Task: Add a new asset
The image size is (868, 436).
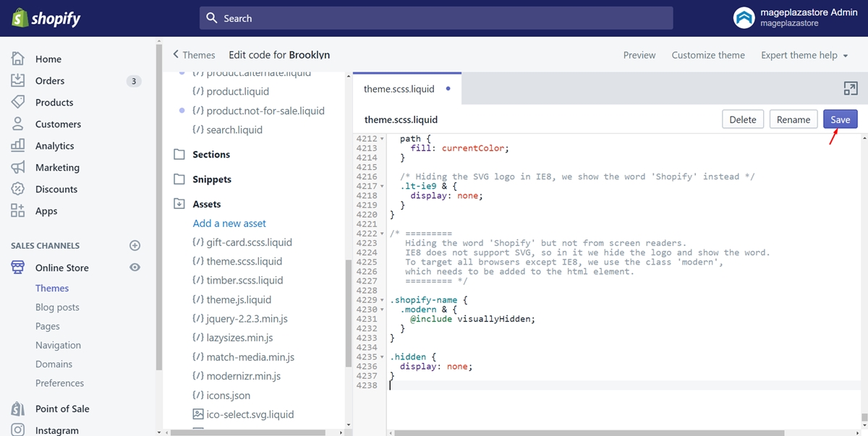Action: [x=229, y=223]
